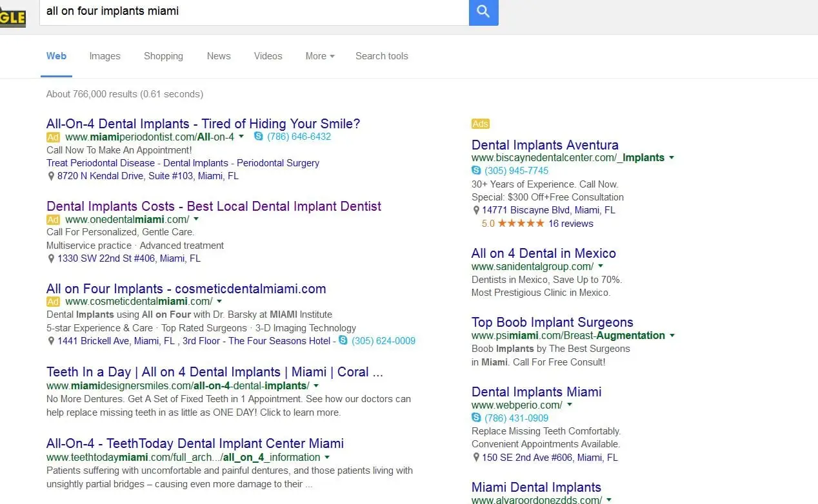Open All on Four Implants cosmeticdentalmiami result
This screenshot has height=504, width=818.
point(186,289)
